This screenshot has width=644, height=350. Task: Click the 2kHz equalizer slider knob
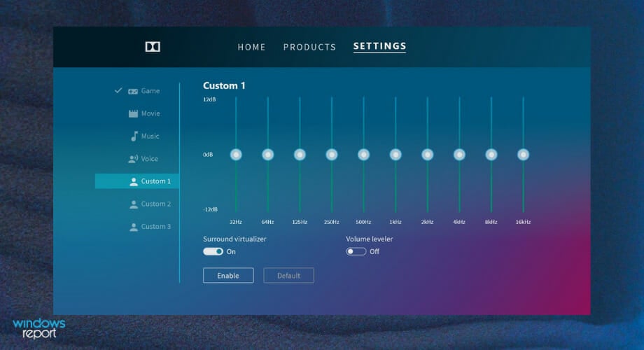point(428,155)
